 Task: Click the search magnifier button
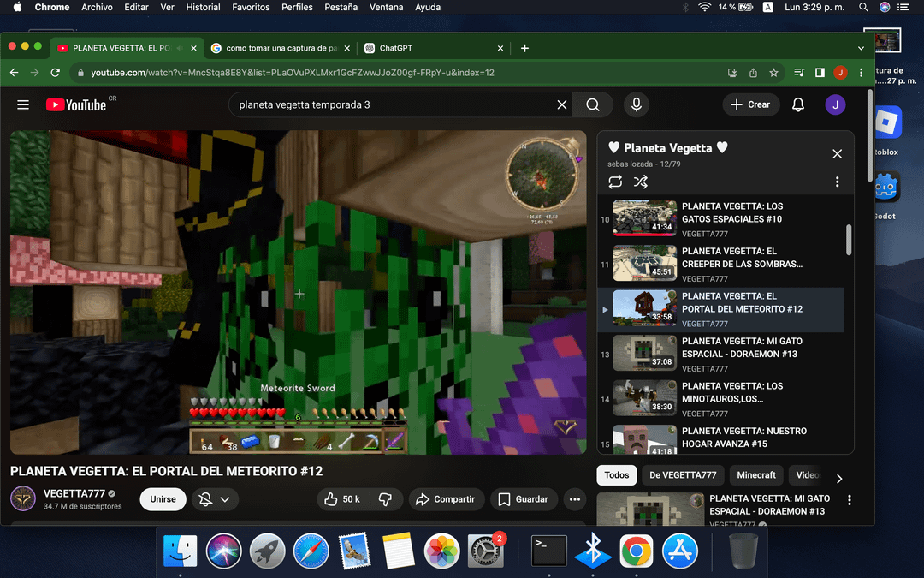point(593,104)
